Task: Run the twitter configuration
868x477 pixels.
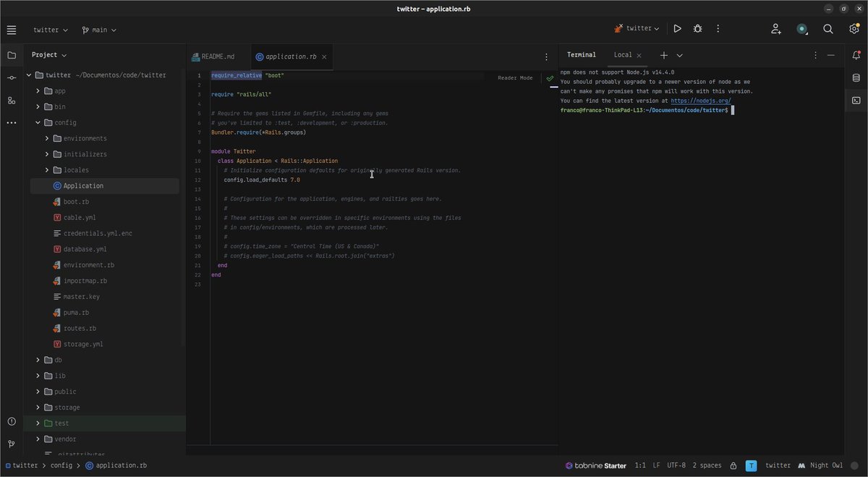Action: click(x=677, y=29)
